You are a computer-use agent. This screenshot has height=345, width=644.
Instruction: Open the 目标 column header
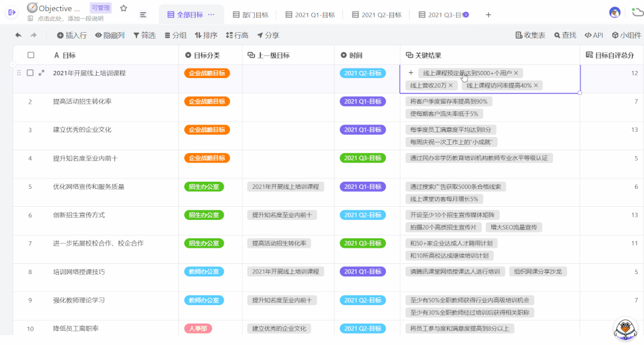[x=95, y=55]
